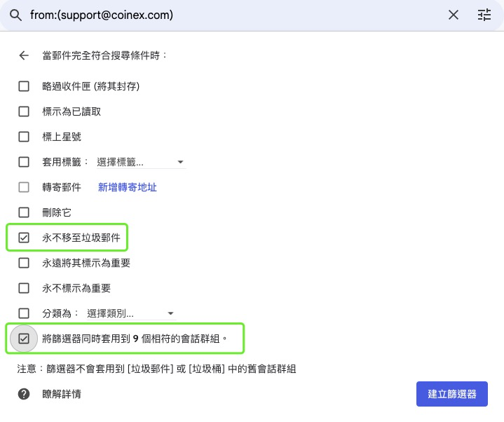The height and width of the screenshot is (422, 504).
Task: Open the 選擇標籤... dropdown
Action: point(141,162)
